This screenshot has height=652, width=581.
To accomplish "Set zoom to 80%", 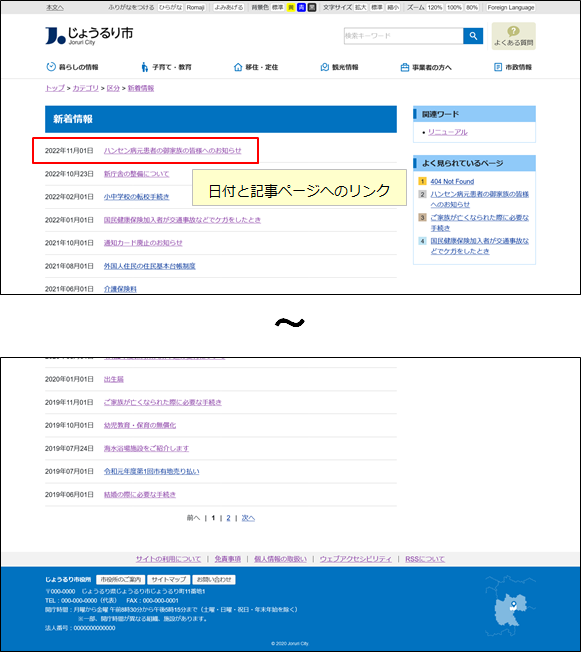I will (x=472, y=7).
